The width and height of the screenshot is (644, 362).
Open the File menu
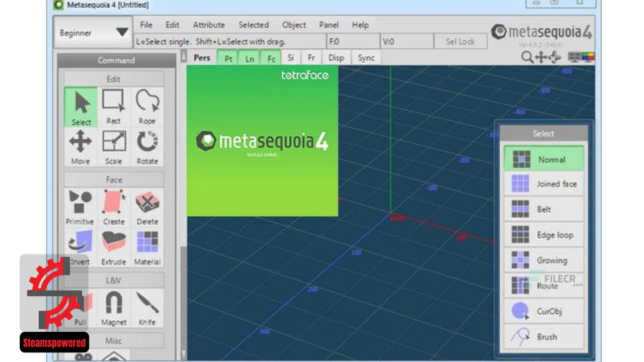(x=146, y=25)
